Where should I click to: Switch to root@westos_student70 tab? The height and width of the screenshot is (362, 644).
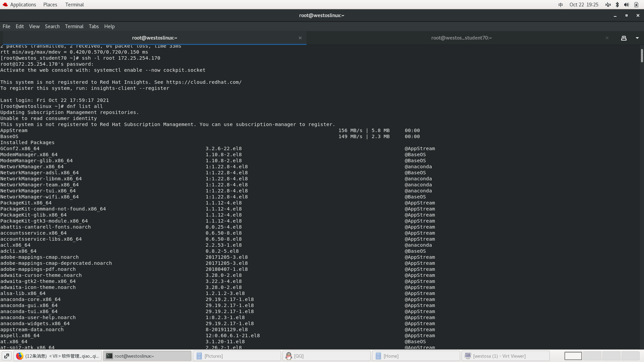tap(461, 38)
